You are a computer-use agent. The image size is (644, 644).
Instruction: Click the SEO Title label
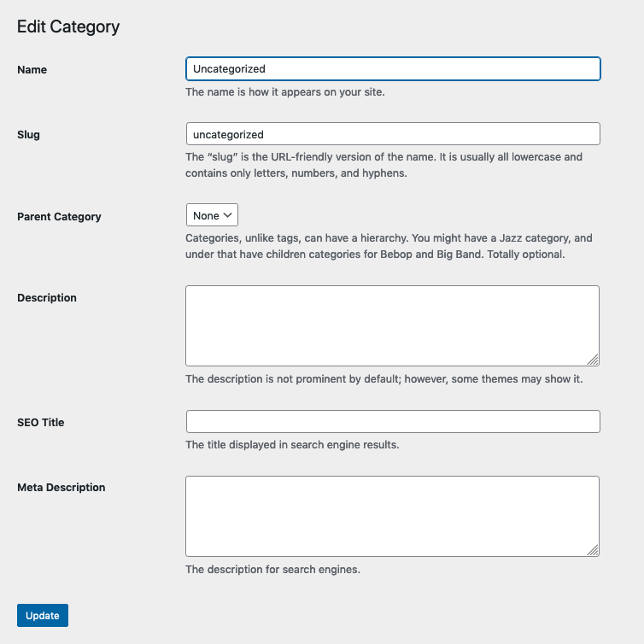(x=41, y=423)
